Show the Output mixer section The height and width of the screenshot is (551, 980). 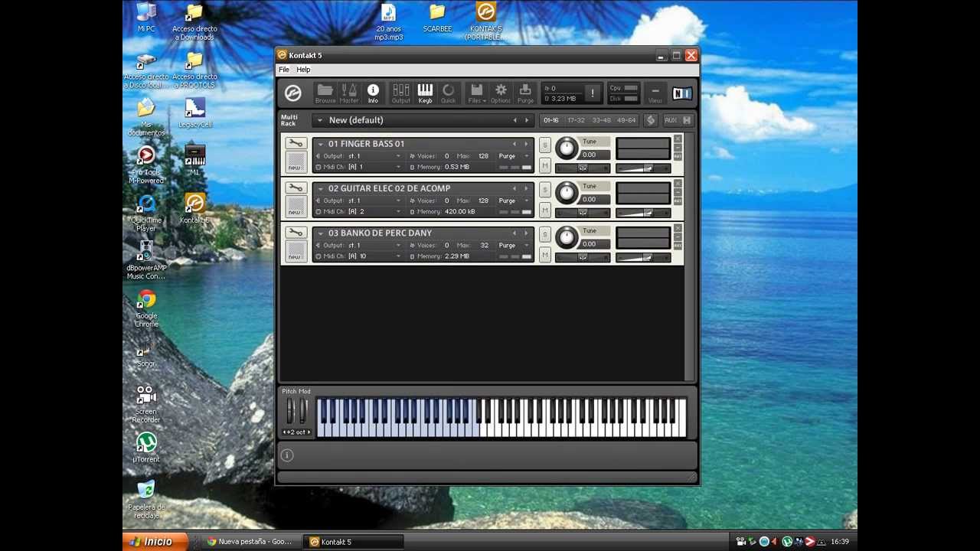pos(400,93)
